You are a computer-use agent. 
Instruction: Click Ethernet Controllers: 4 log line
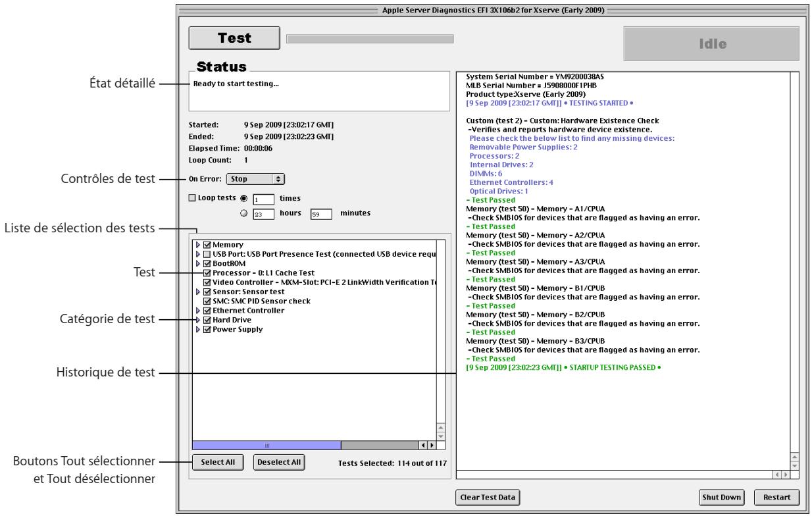coord(511,182)
